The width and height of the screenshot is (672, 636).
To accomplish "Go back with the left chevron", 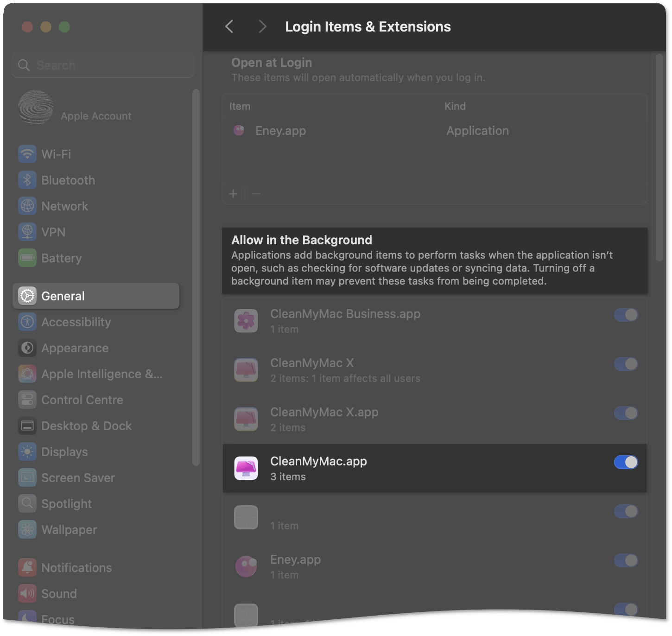I will [x=229, y=26].
